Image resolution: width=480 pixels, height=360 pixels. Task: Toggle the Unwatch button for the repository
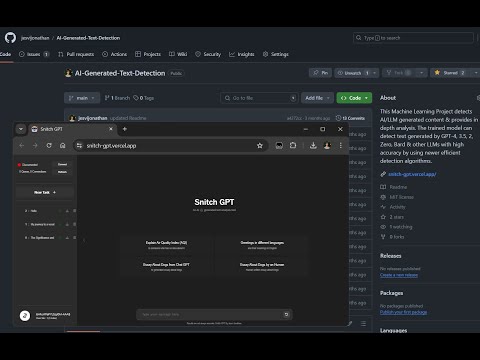pyautogui.click(x=353, y=73)
